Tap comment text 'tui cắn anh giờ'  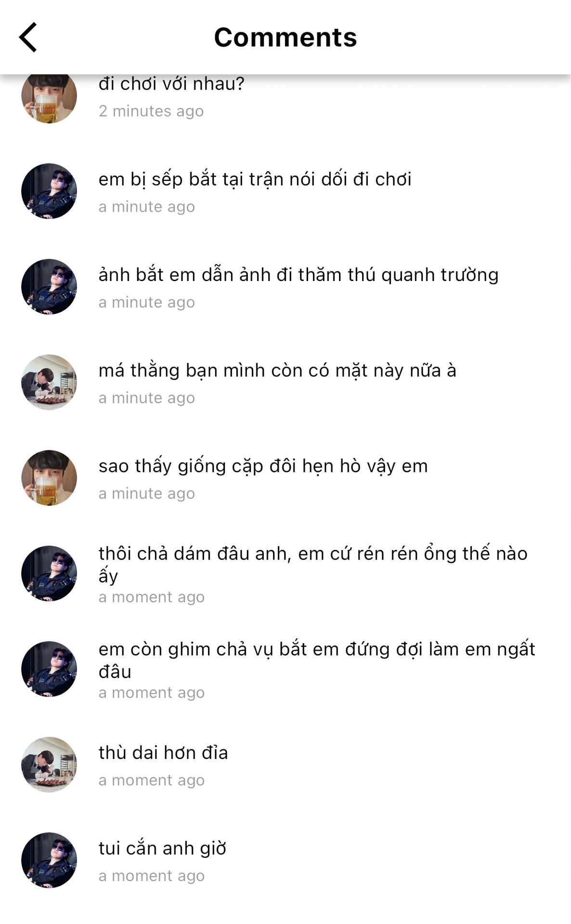point(162,848)
